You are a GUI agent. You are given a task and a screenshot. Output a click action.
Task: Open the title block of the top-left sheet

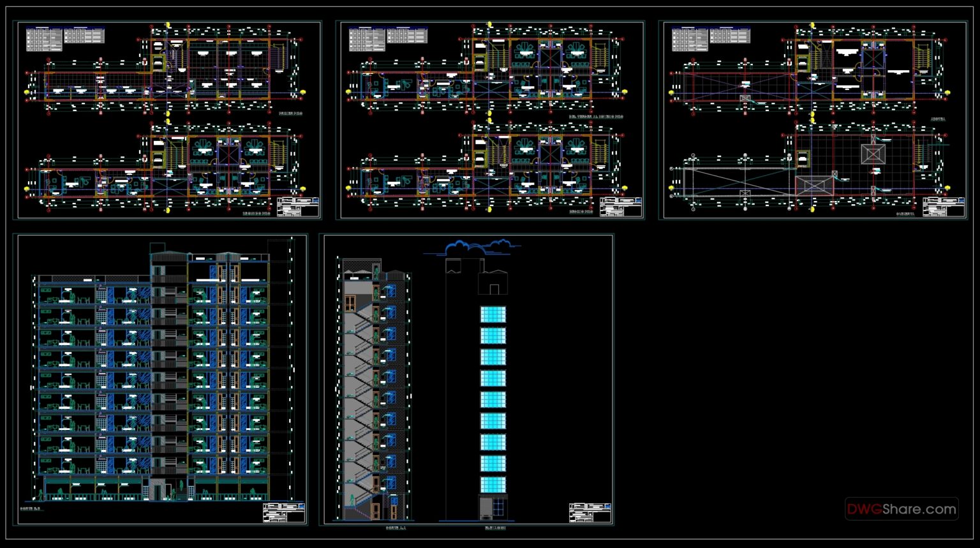(x=298, y=207)
